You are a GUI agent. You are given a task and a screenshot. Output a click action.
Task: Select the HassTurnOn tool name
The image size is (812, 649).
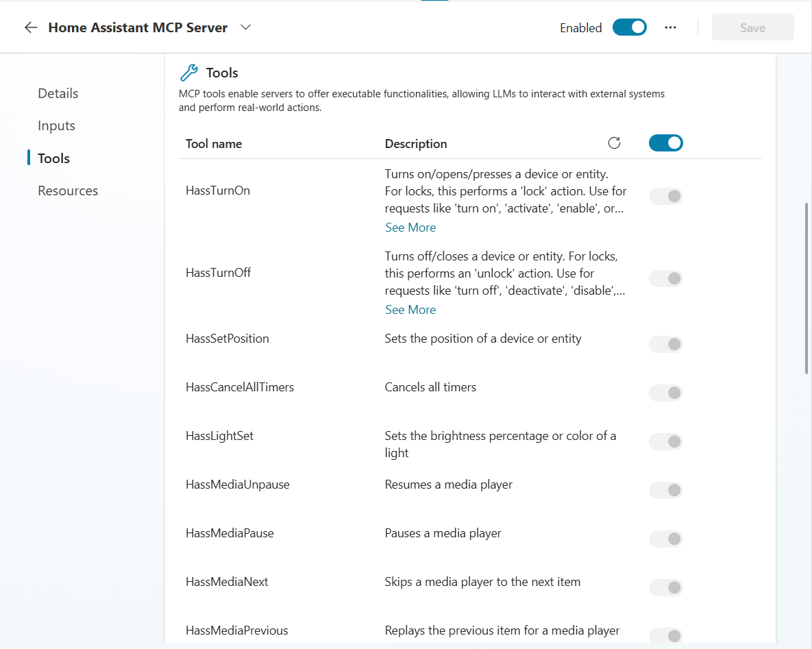218,191
